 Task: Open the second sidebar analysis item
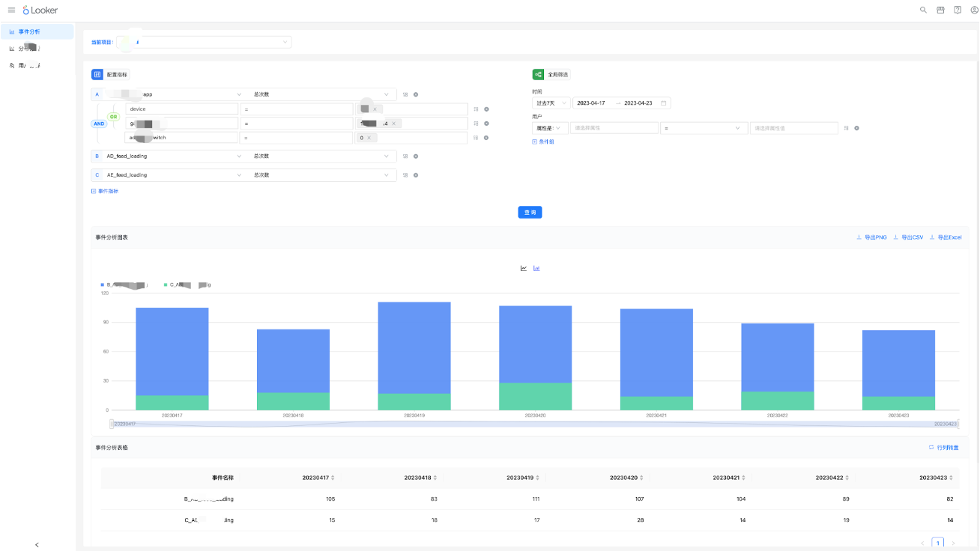tap(37, 49)
